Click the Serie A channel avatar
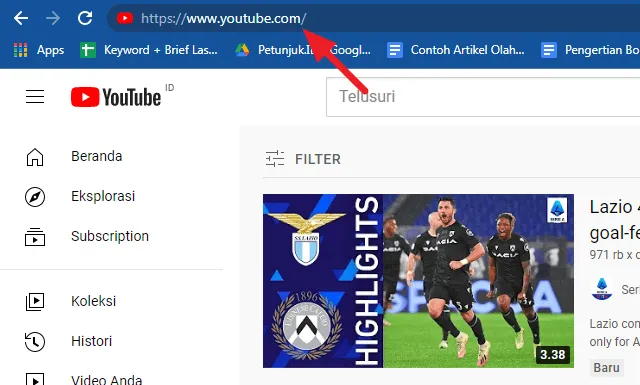Viewport: 640px width, 385px height. pyautogui.click(x=602, y=289)
